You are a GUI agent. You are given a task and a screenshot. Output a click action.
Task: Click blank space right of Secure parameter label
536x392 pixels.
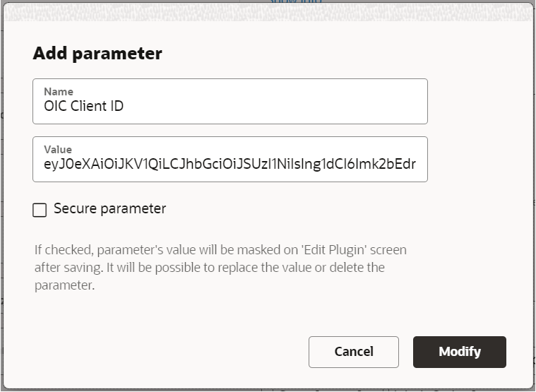click(318, 209)
